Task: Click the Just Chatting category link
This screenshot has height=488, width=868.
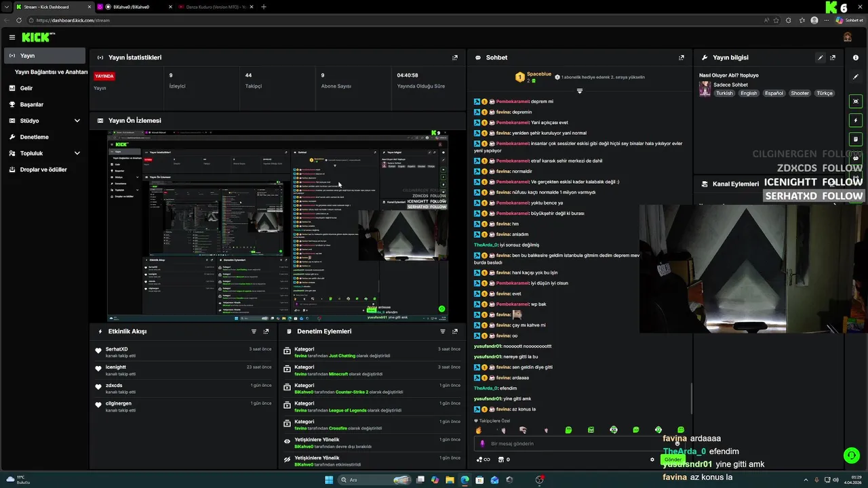Action: pyautogui.click(x=342, y=356)
